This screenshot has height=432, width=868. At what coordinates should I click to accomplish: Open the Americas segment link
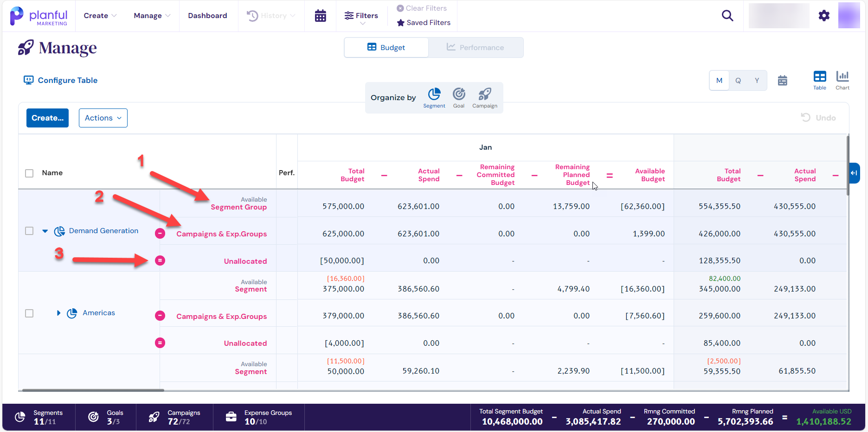99,313
